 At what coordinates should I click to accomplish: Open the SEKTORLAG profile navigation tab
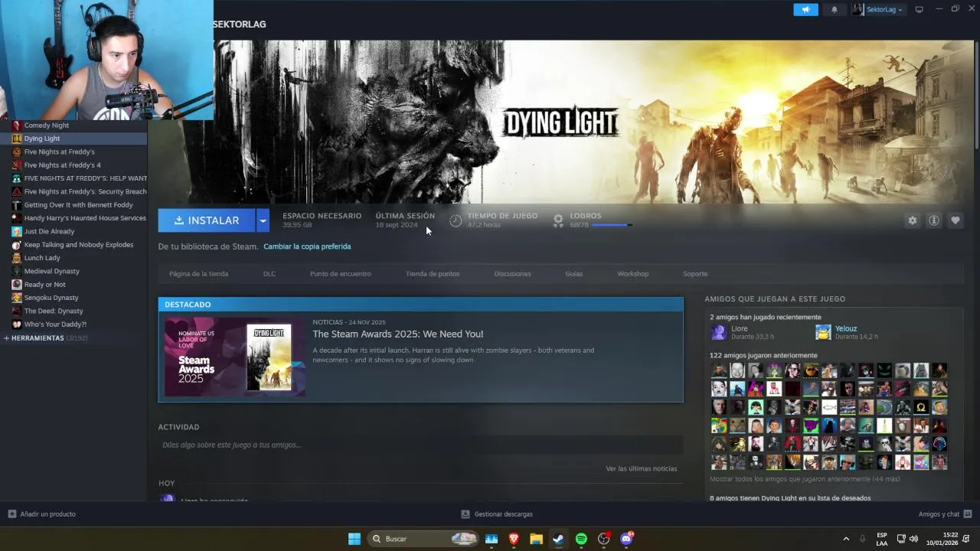(x=240, y=24)
